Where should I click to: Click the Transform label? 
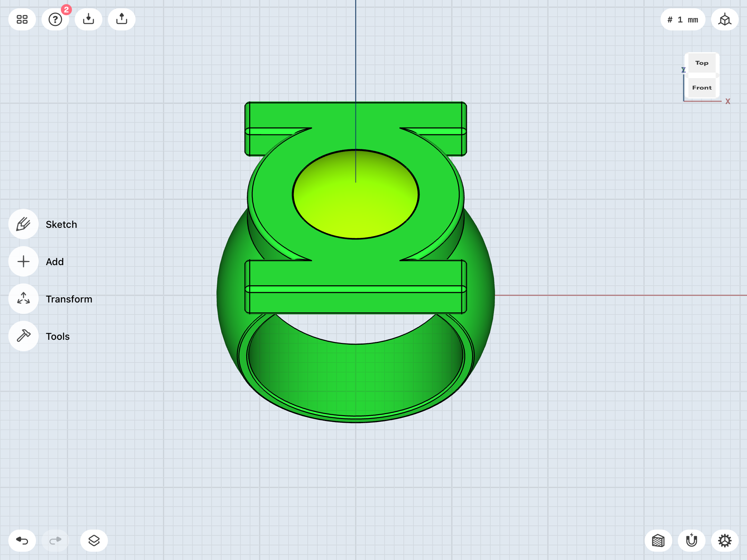[x=69, y=299]
